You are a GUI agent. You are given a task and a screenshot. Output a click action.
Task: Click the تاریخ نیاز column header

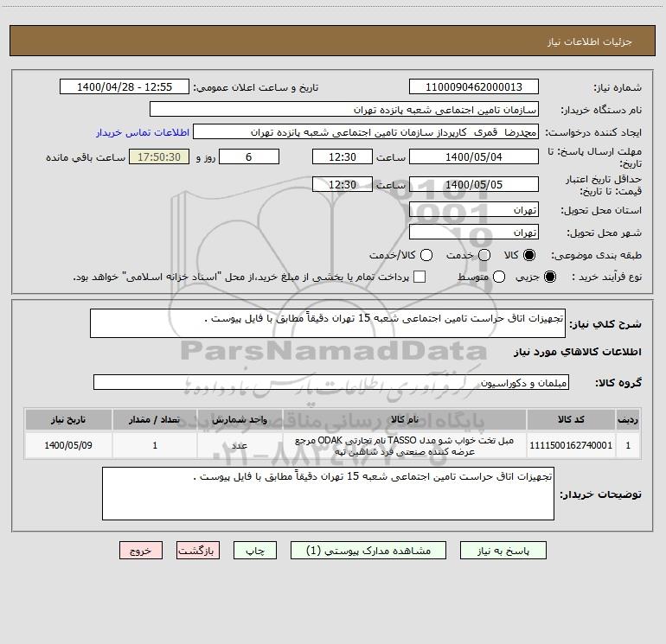(68, 419)
